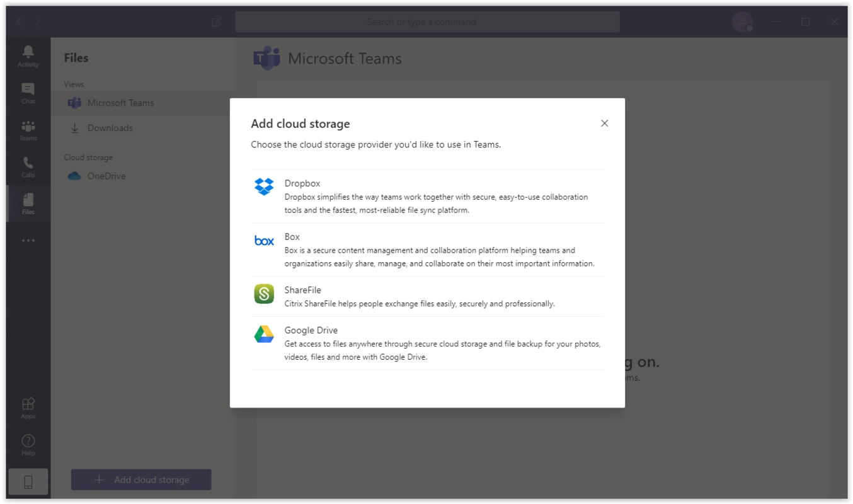This screenshot has height=504, width=853.
Task: Open Activity from the sidebar
Action: click(x=28, y=56)
